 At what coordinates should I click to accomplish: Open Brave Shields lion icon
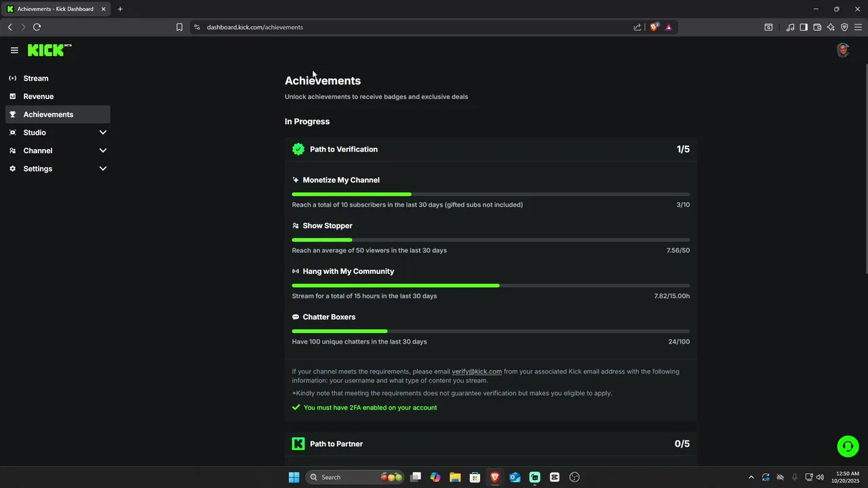pos(654,27)
